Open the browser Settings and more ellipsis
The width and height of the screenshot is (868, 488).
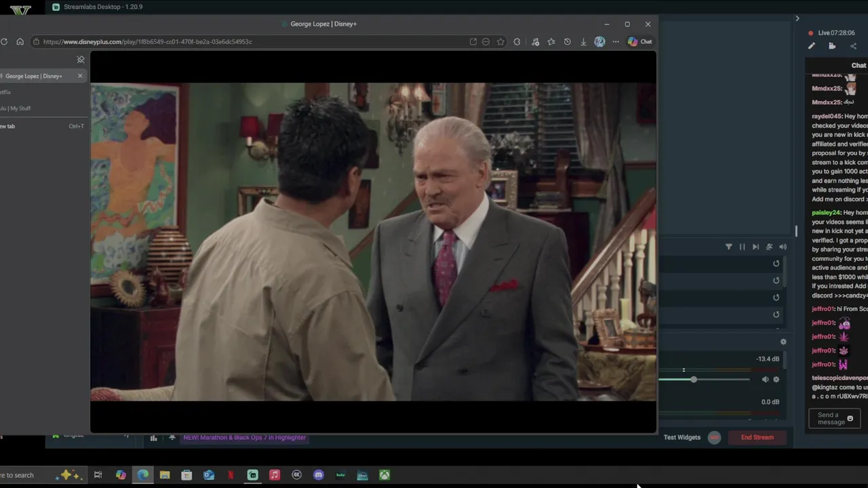click(x=616, y=41)
